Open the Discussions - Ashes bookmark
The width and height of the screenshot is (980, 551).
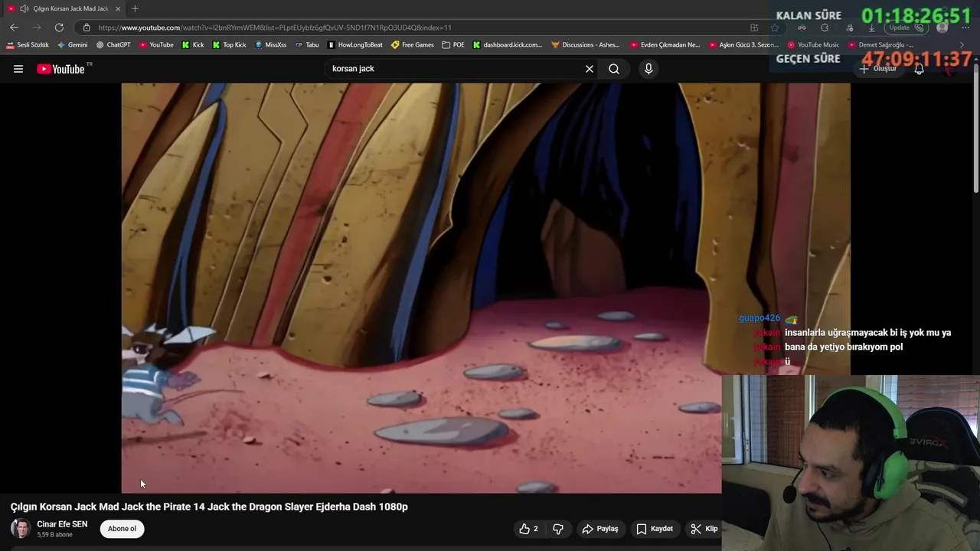coord(586,45)
